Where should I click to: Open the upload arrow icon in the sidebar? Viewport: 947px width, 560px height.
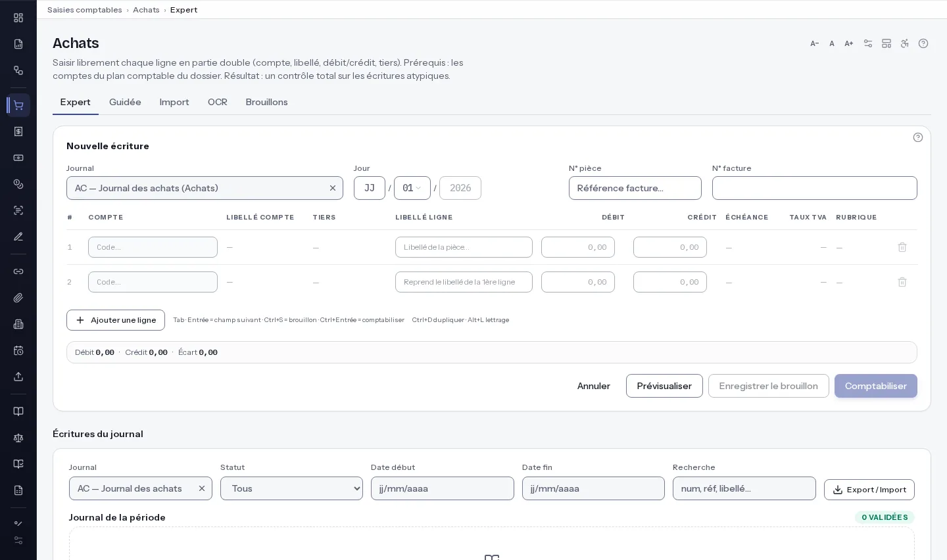18,377
